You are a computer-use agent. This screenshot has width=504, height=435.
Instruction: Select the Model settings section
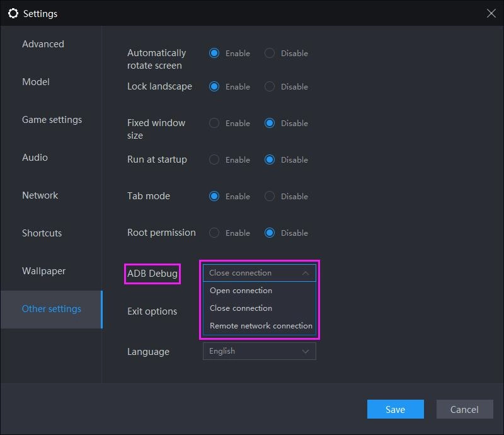(x=36, y=81)
